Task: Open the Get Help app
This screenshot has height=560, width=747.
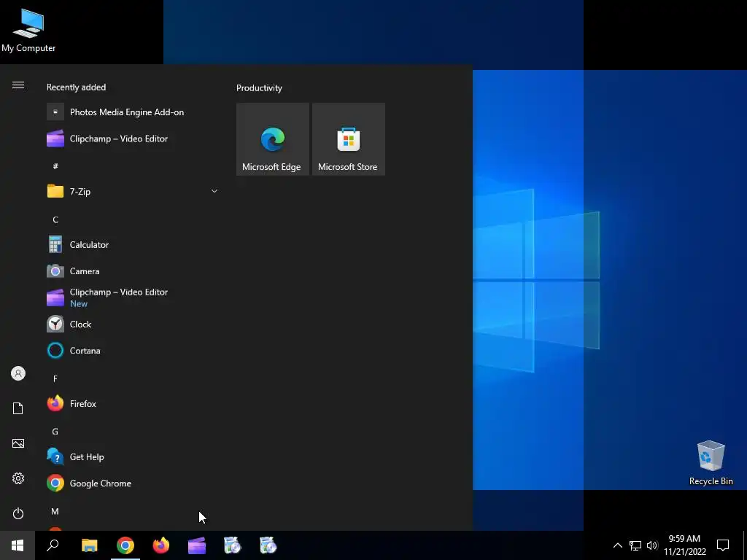Action: click(x=133, y=456)
